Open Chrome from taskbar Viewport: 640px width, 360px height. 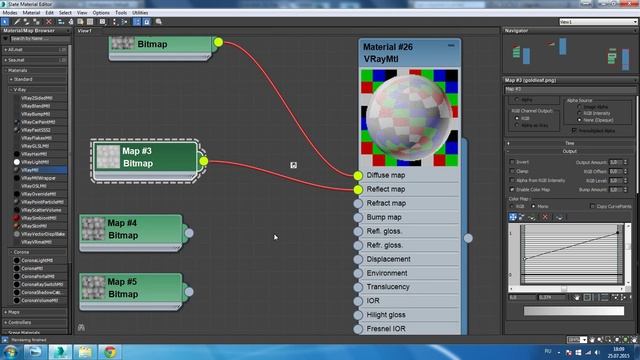[x=109, y=352]
